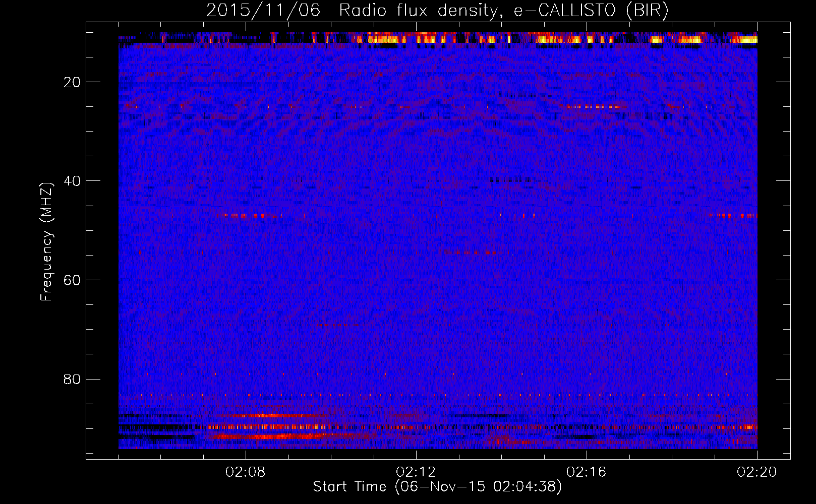Click the 02:20 time tick label

tap(757, 472)
